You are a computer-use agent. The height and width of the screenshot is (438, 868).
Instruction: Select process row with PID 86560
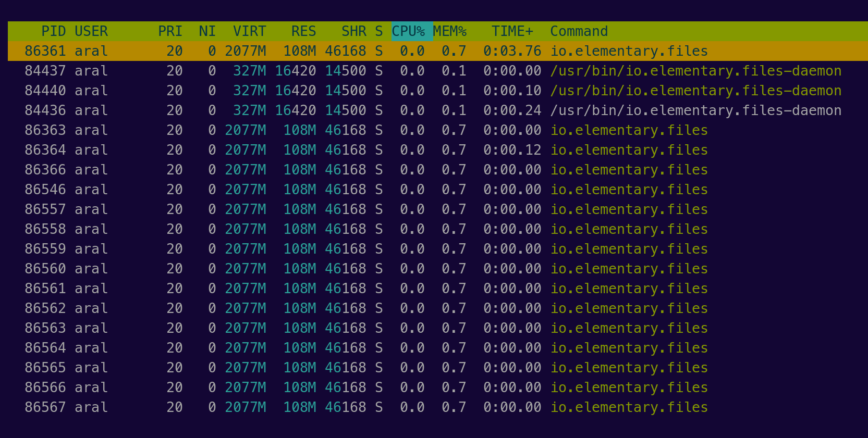click(438, 269)
